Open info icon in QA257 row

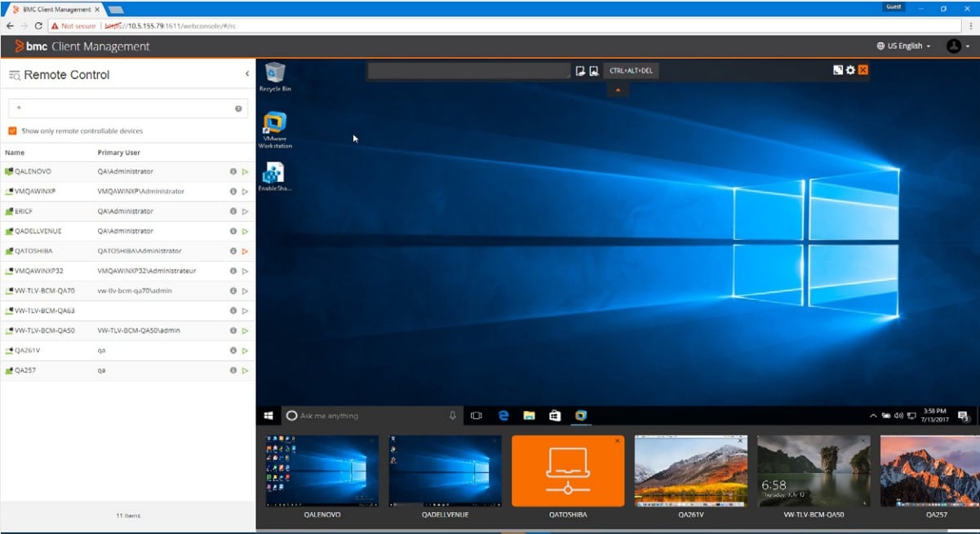pos(233,370)
